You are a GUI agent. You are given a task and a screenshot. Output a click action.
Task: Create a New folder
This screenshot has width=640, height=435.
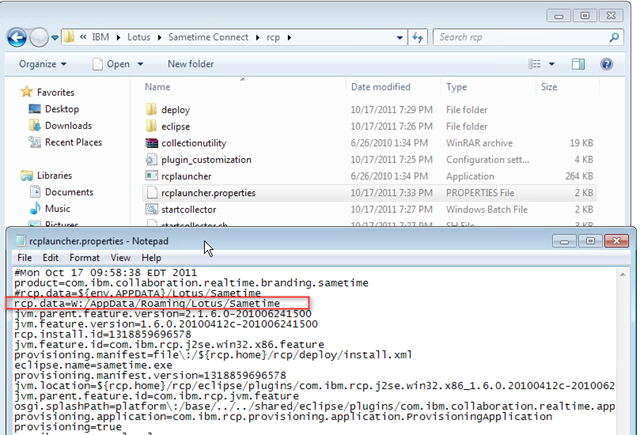190,64
